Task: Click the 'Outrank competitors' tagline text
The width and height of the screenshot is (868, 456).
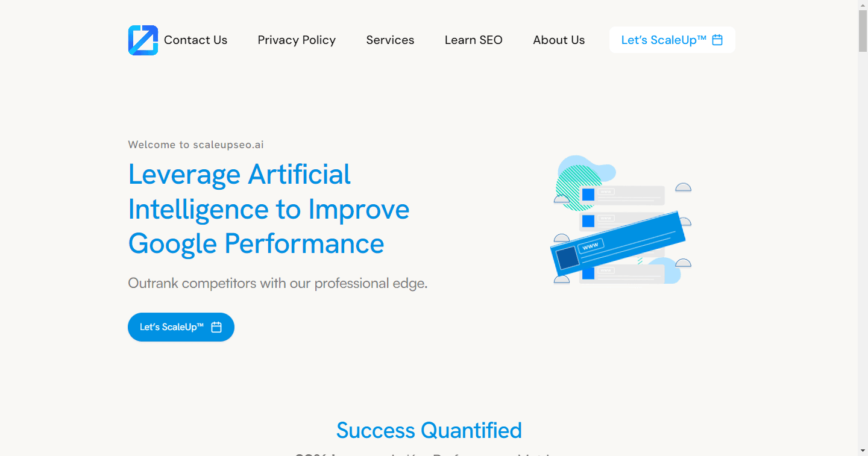Action: (278, 283)
